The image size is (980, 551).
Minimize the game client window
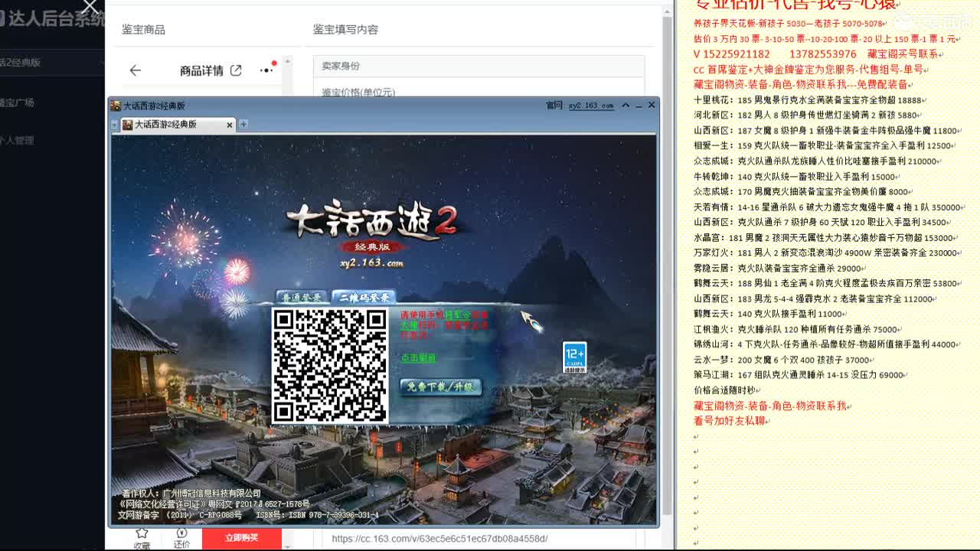click(639, 106)
